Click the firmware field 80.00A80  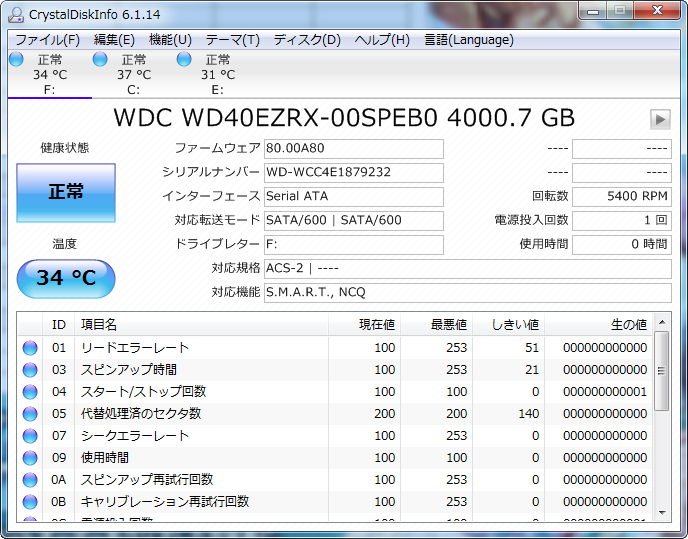pyautogui.click(x=354, y=149)
